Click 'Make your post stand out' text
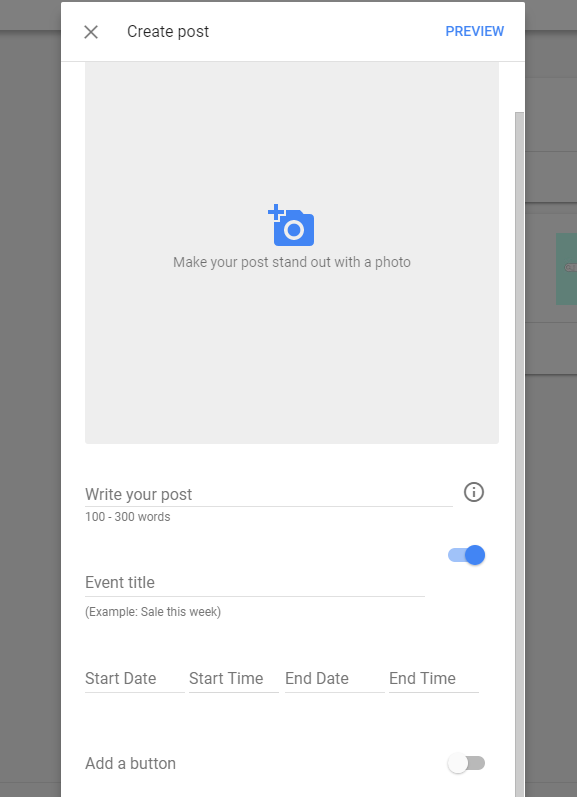 (x=292, y=262)
